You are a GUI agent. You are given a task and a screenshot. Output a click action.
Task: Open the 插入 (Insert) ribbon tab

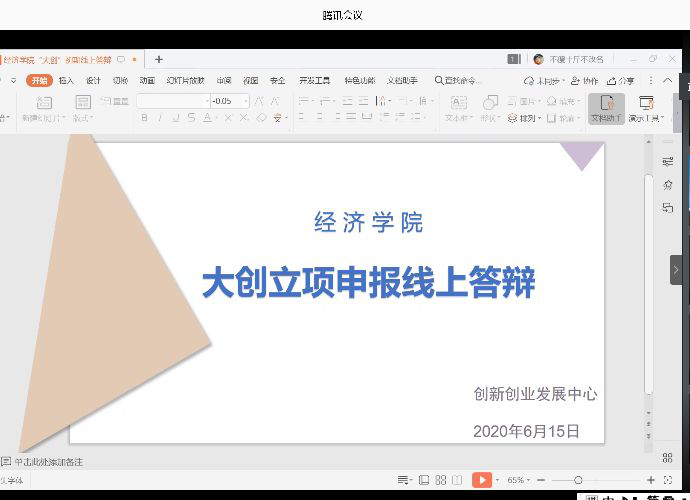pyautogui.click(x=66, y=80)
